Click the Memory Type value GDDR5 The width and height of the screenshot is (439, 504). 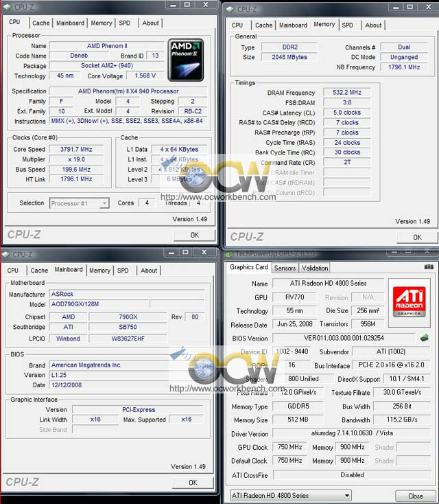[298, 406]
